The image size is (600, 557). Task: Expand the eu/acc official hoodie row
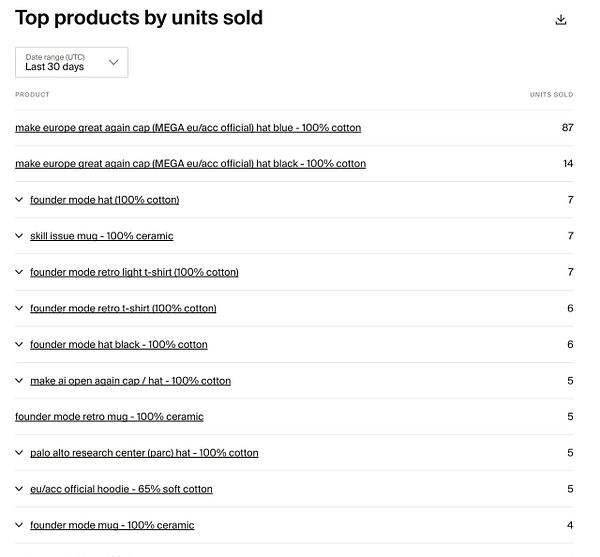coord(19,489)
